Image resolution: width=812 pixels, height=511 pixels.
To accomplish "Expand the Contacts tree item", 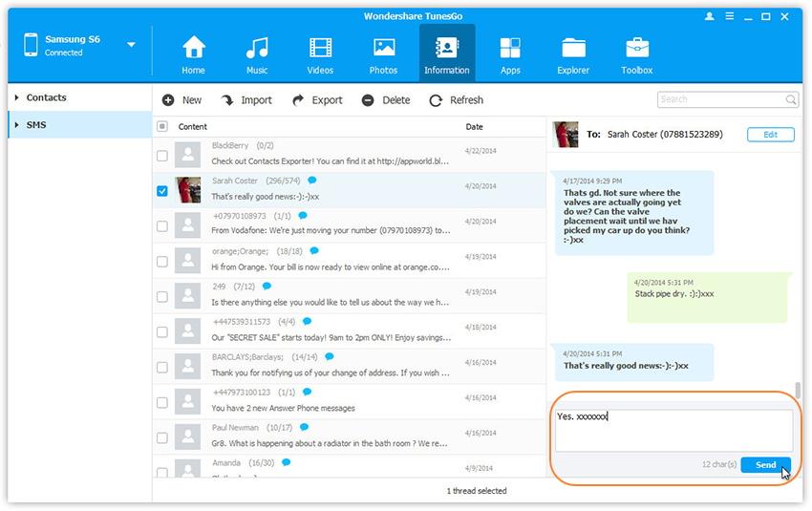I will point(17,97).
